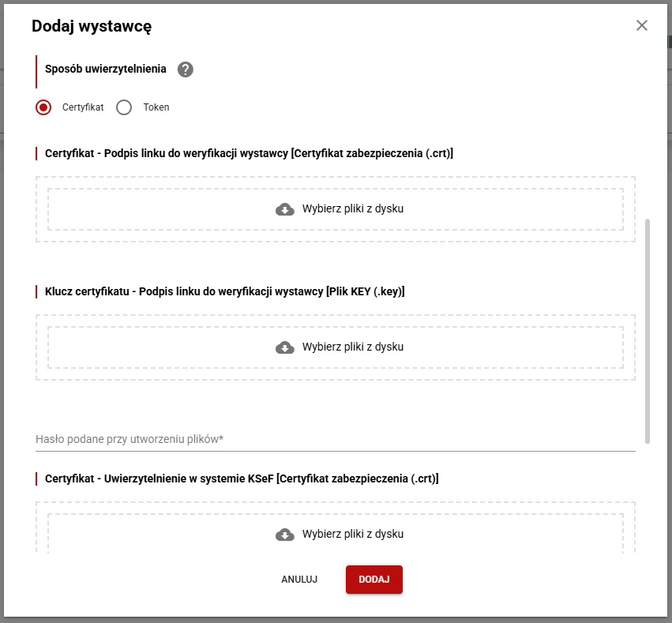Select the Certyfikat radio button
This screenshot has width=672, height=623.
point(44,107)
